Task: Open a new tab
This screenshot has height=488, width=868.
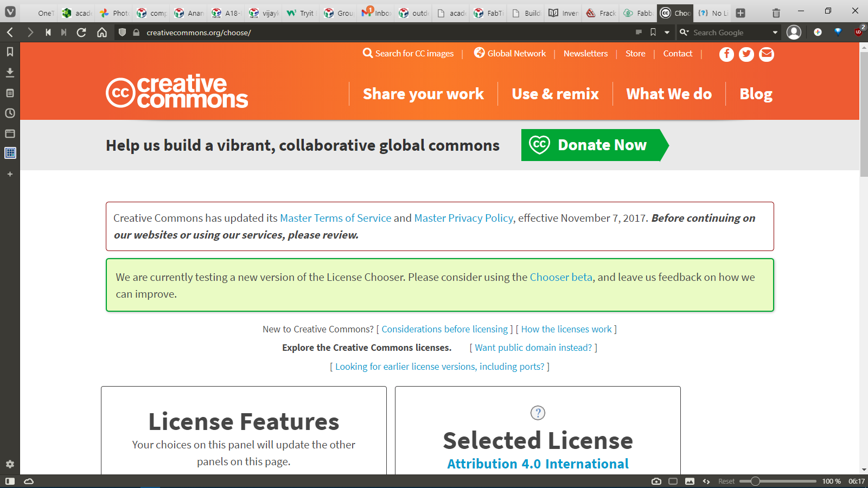Action: 741,12
